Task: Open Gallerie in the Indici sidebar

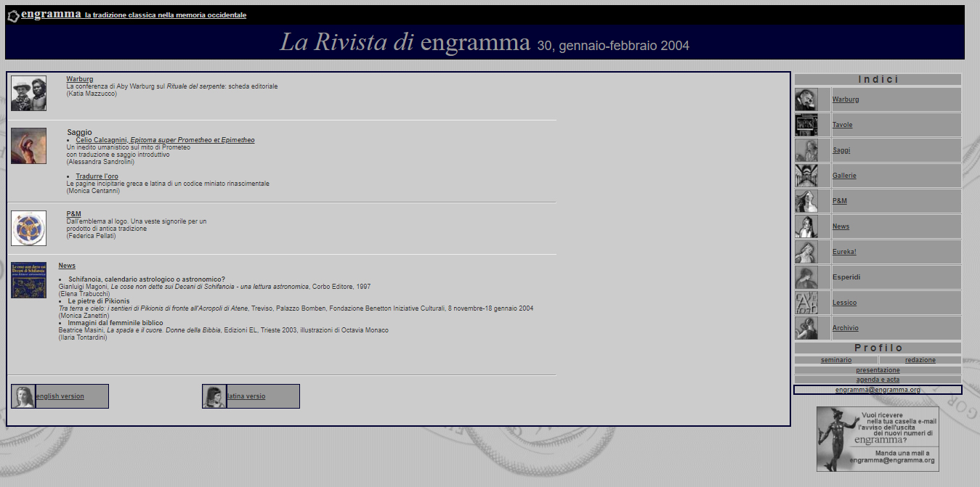Action: point(844,176)
